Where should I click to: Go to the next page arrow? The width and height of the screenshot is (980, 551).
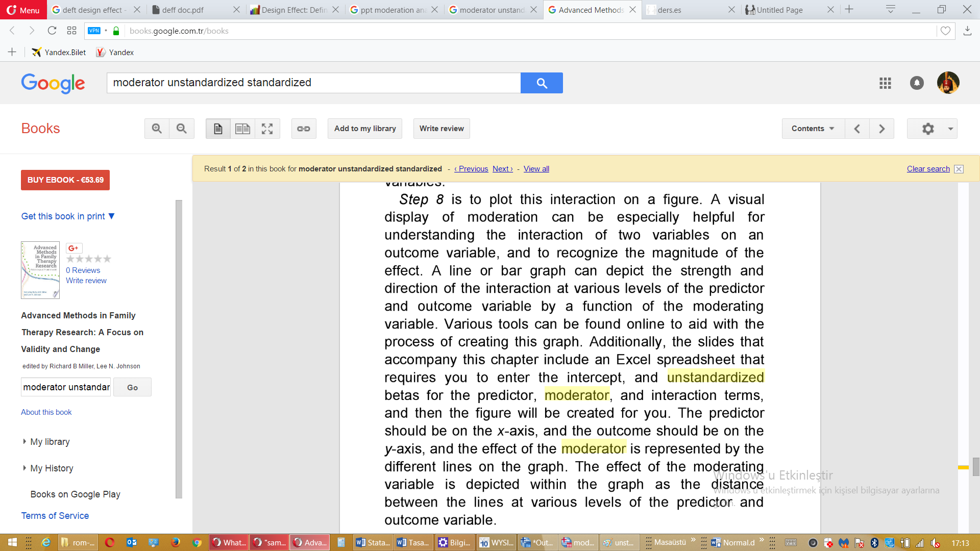tap(881, 129)
